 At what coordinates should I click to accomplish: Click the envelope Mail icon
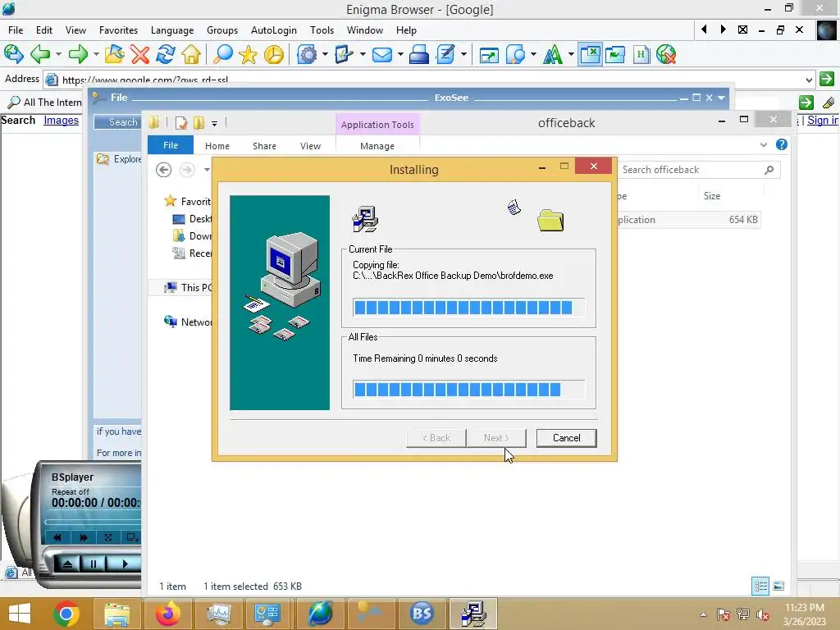pos(382,55)
